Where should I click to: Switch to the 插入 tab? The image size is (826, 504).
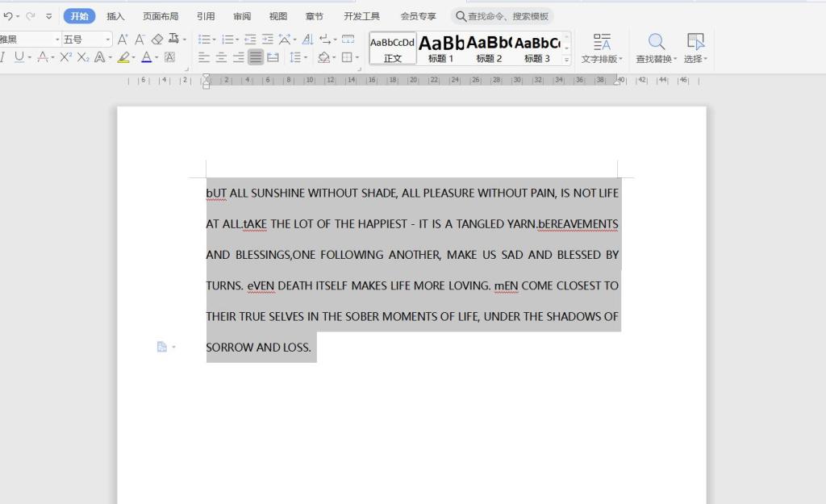tap(116, 16)
